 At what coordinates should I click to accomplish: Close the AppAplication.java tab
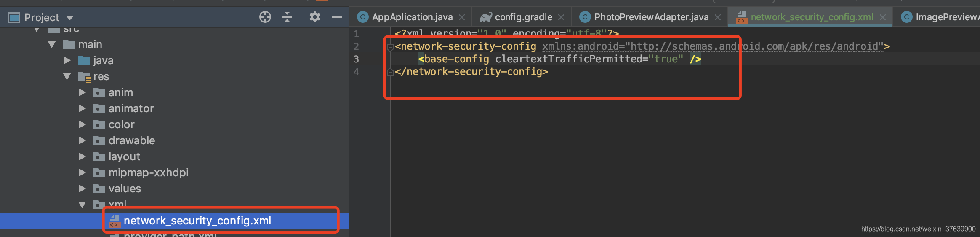click(462, 17)
